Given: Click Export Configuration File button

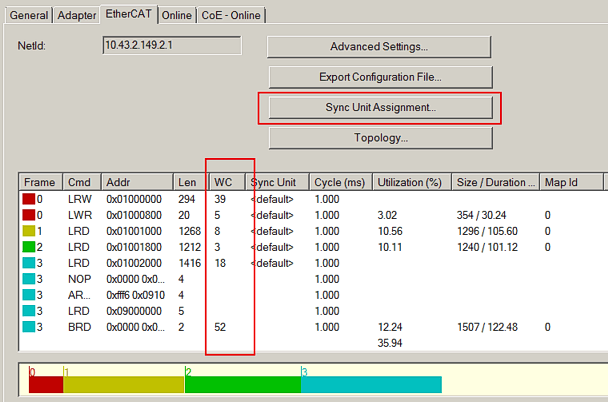Looking at the screenshot, I should tap(380, 77).
